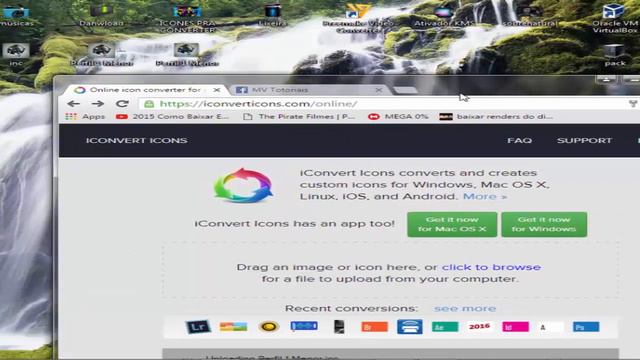The height and width of the screenshot is (360, 640).
Task: Click the orange Br Bridge recent icon
Action: click(374, 327)
